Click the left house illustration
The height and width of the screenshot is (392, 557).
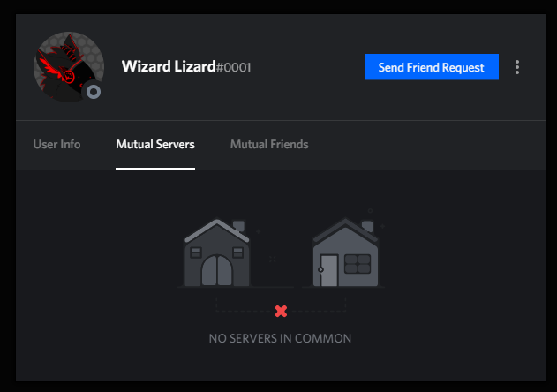pyautogui.click(x=216, y=253)
